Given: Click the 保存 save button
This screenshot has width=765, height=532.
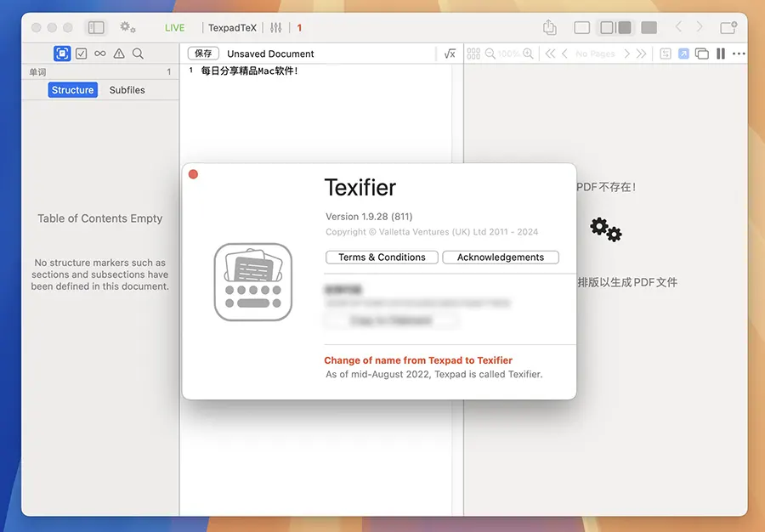Looking at the screenshot, I should (203, 54).
